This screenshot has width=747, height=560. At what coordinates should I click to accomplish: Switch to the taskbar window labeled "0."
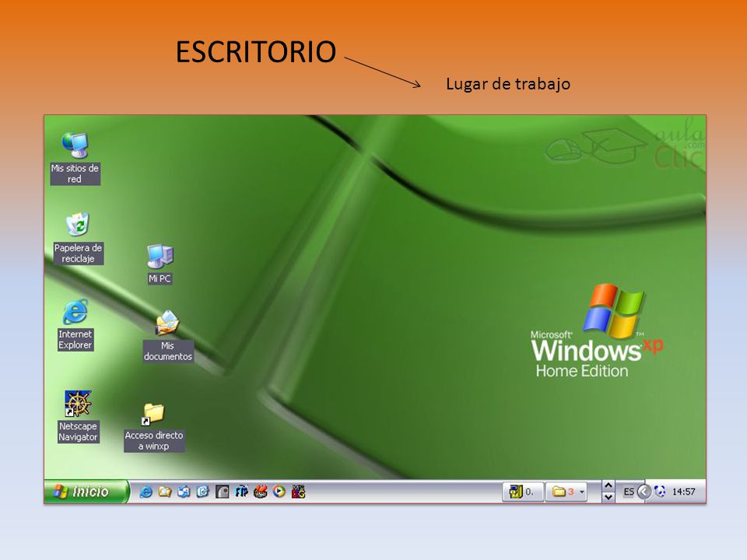(x=523, y=492)
